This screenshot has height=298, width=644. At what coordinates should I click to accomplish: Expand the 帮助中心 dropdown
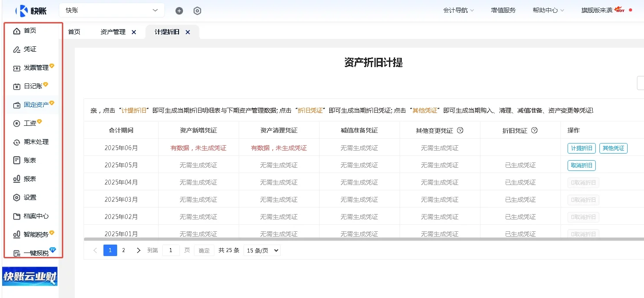[x=548, y=10]
